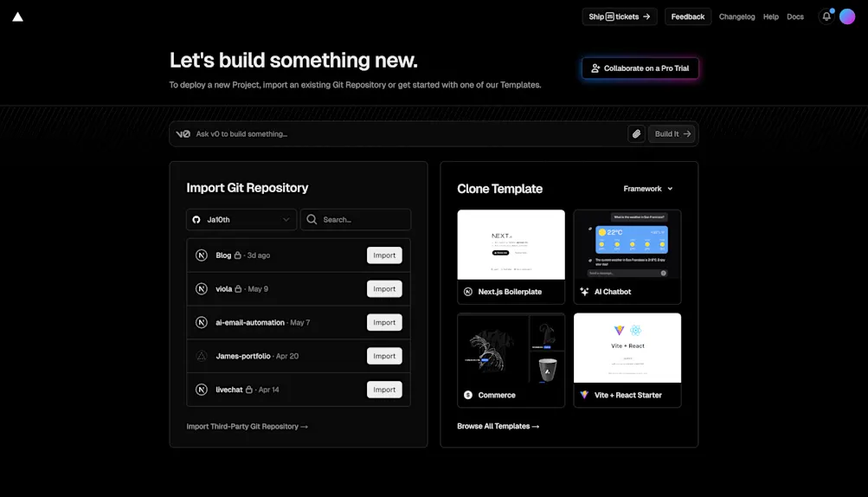Click the Next.js icon beside ai-email-automation
This screenshot has height=497, width=868.
202,322
